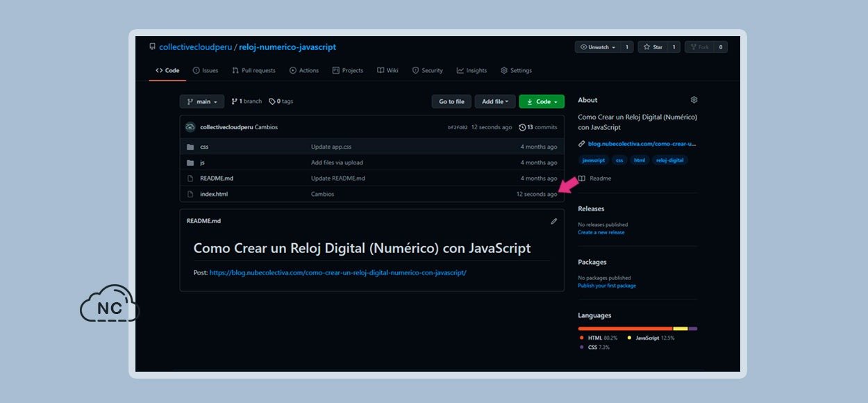Visit the blog.nubecolectiva.com link in About
The image size is (868, 403).
click(642, 144)
